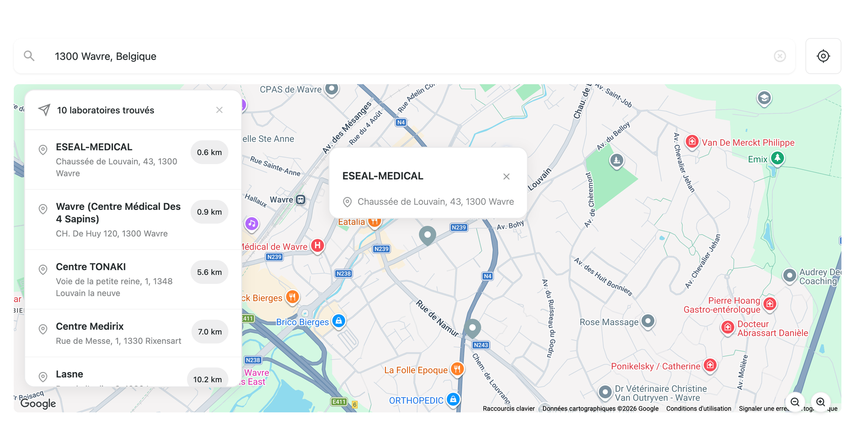Click the Rose Massage marker
Viewport: 868px width, 437px height.
click(x=648, y=321)
